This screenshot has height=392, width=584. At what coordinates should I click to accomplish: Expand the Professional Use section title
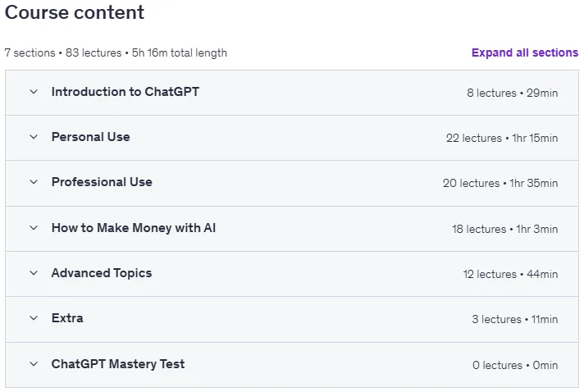pyautogui.click(x=102, y=182)
